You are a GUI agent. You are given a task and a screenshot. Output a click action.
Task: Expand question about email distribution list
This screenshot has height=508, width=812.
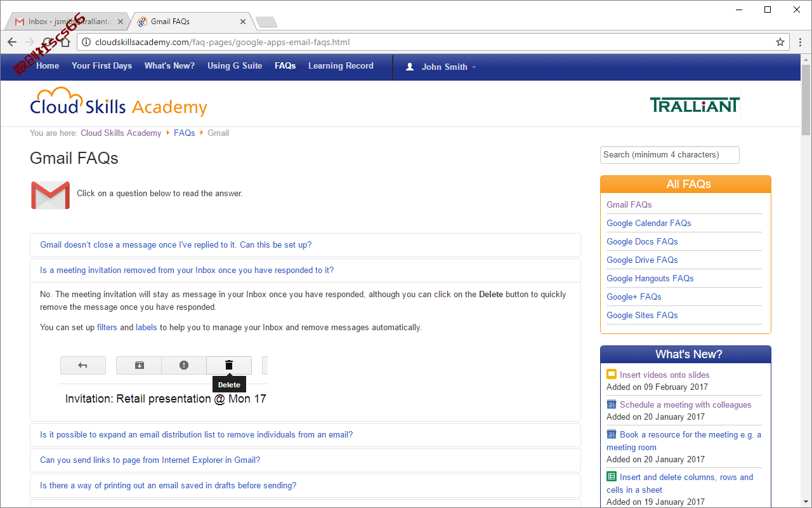(305, 435)
